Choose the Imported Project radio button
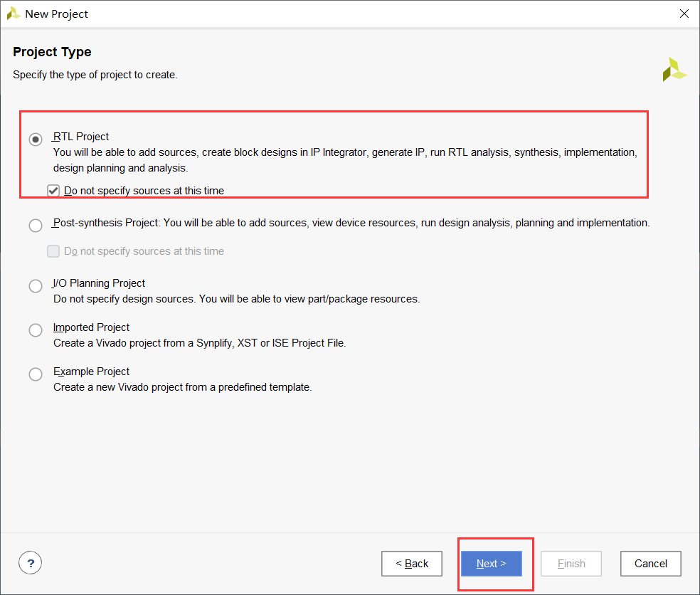 tap(36, 330)
